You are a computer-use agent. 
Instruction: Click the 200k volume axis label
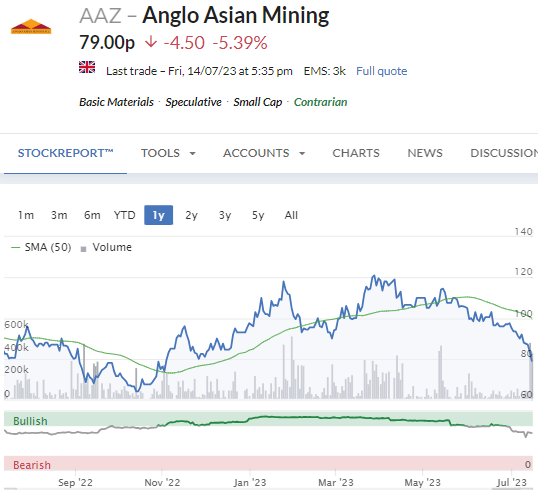pos(16,370)
